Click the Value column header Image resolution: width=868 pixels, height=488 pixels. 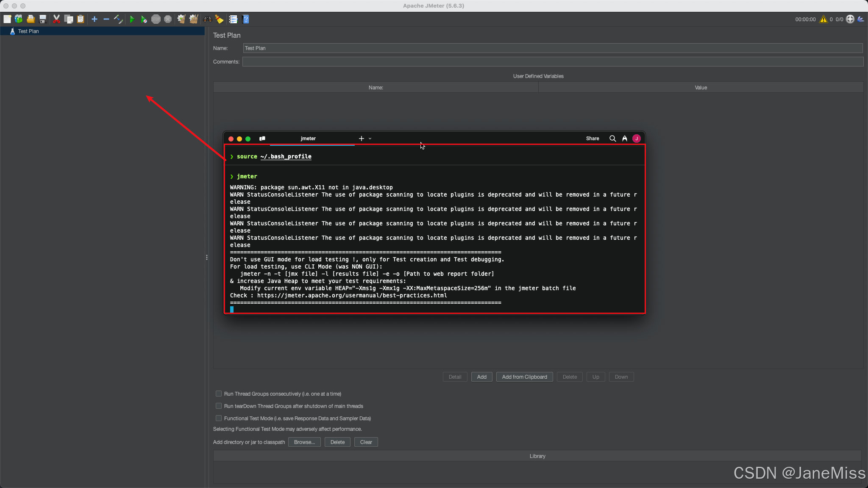click(701, 88)
